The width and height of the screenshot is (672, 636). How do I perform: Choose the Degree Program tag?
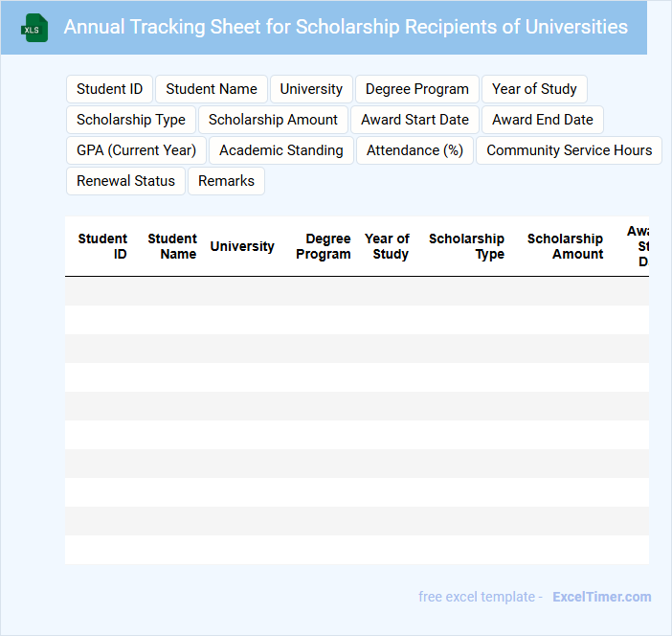point(417,89)
